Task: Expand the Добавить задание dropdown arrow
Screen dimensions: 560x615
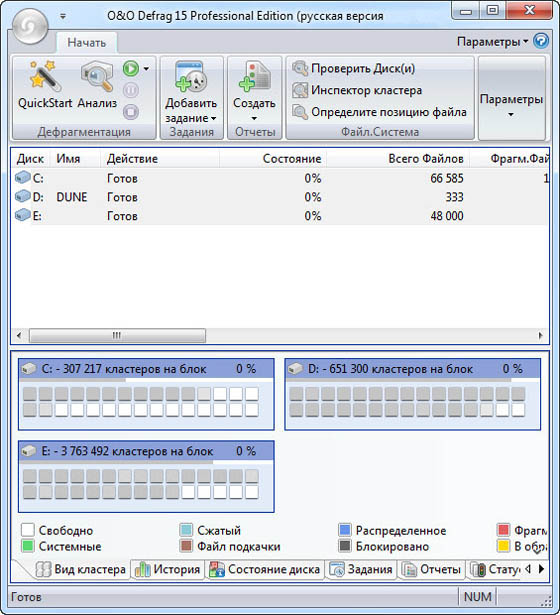Action: (x=213, y=118)
